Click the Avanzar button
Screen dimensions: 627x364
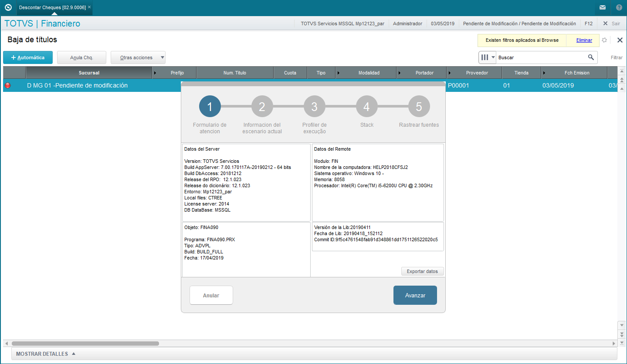[415, 295]
